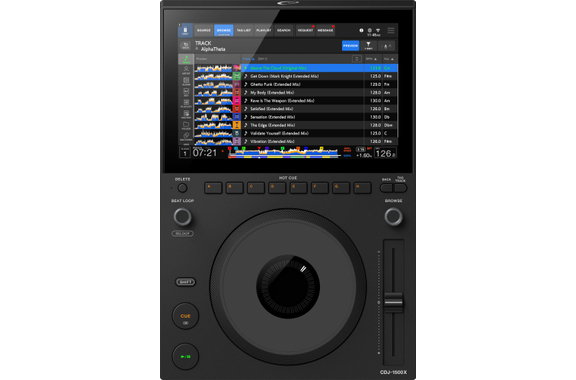The height and width of the screenshot is (380, 576).
Task: Tap the Wi-Fi status icon
Action: tap(378, 31)
